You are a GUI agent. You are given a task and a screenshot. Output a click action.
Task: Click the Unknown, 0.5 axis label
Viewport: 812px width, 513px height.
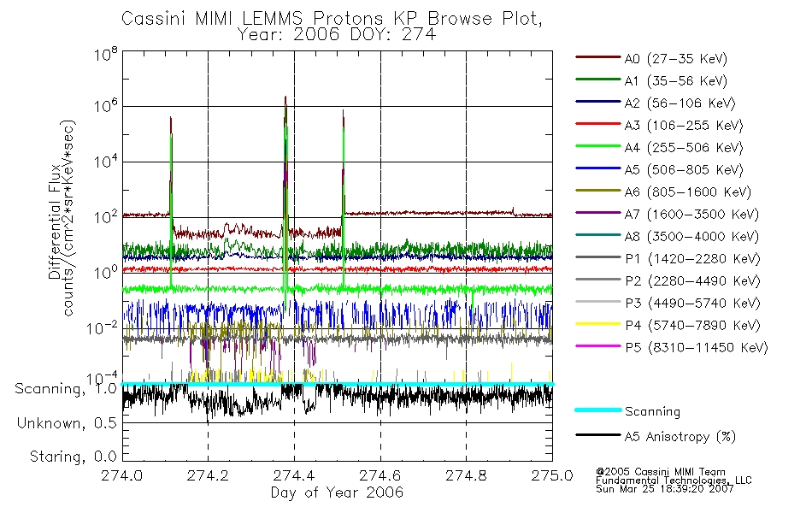[67, 423]
